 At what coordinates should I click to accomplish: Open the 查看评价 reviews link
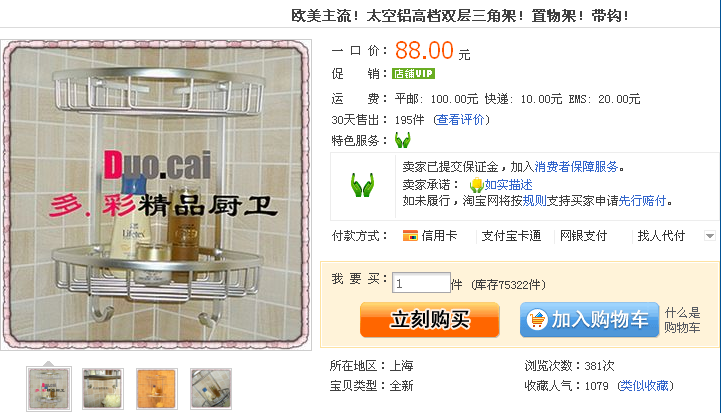(x=460, y=120)
